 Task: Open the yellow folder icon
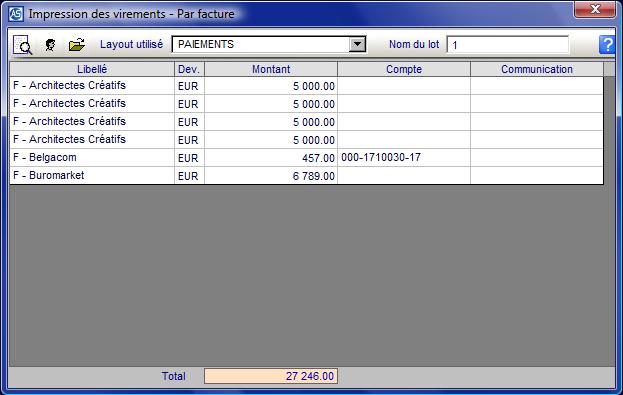point(77,45)
